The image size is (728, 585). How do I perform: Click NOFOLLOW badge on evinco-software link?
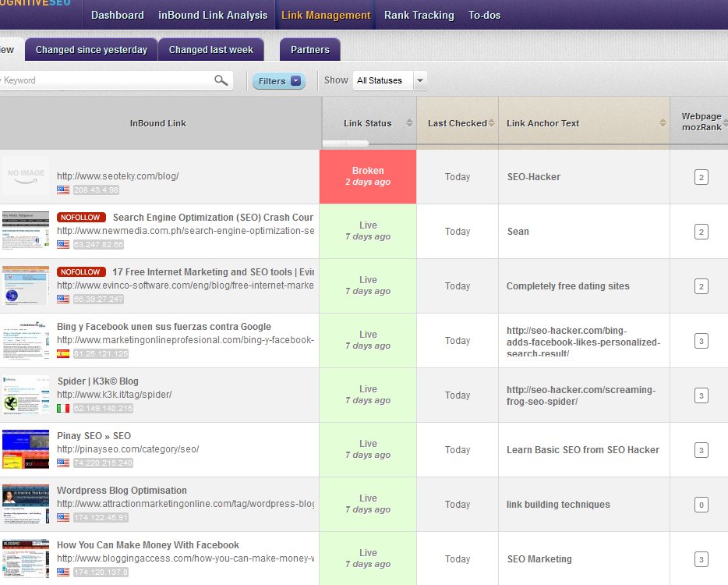point(80,272)
